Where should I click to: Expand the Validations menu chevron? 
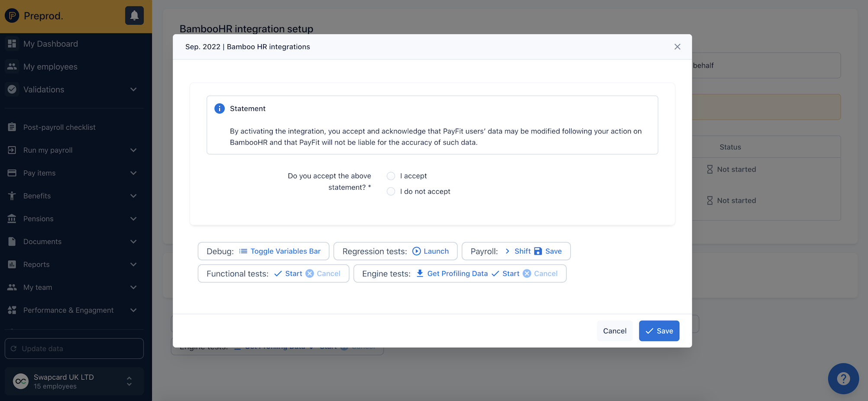click(133, 90)
